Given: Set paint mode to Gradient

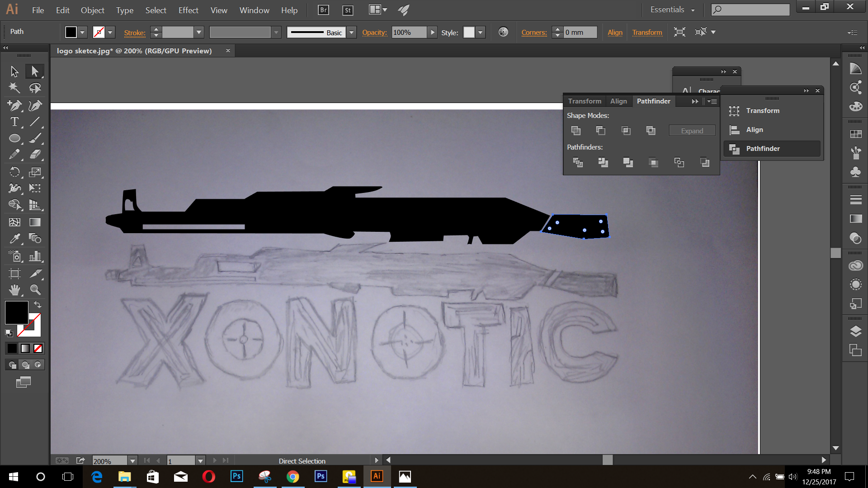Looking at the screenshot, I should tap(25, 348).
